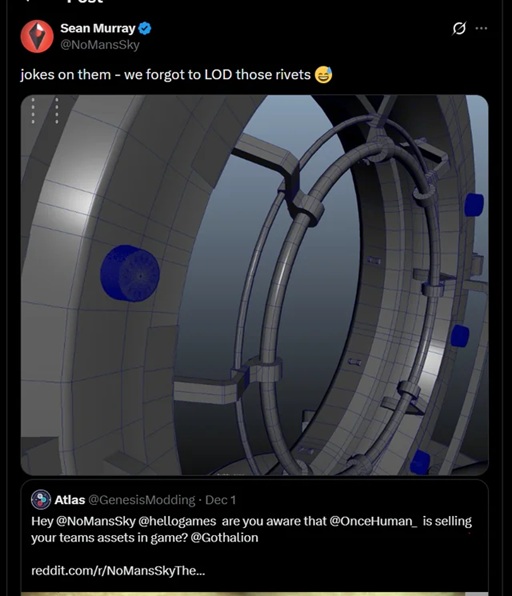The width and height of the screenshot is (512, 596).
Task: Click the @NoMansSky mention in quoted post
Action: pyautogui.click(x=96, y=521)
